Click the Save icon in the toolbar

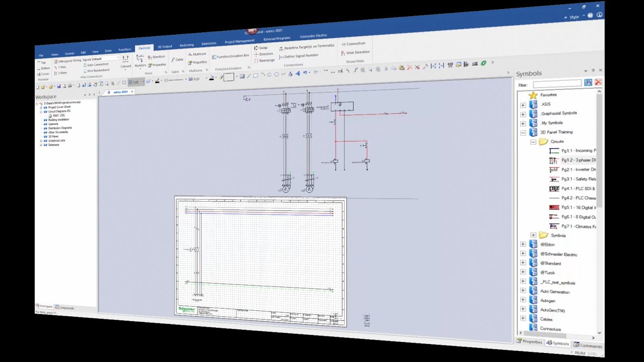pyautogui.click(x=58, y=86)
